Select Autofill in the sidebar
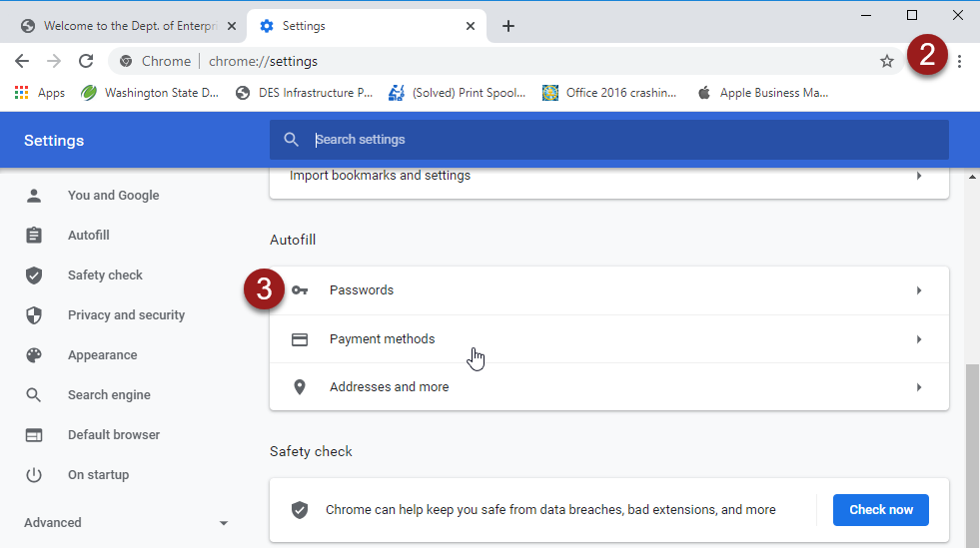 (x=88, y=236)
